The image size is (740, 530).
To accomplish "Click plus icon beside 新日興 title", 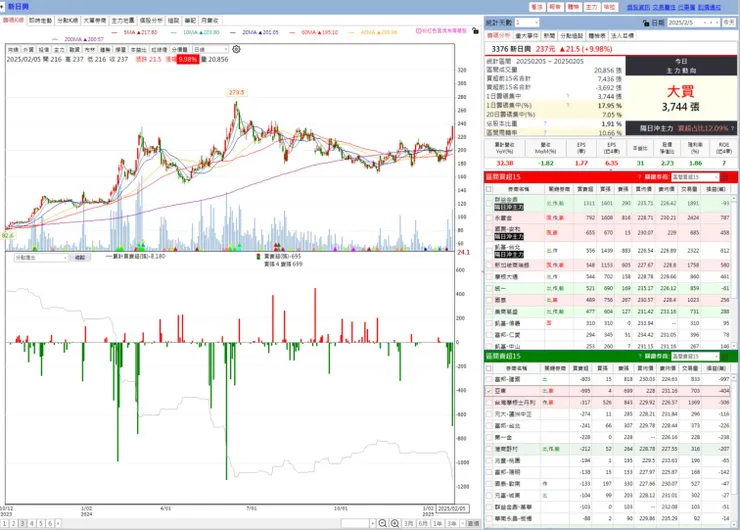I will click(x=3, y=7).
